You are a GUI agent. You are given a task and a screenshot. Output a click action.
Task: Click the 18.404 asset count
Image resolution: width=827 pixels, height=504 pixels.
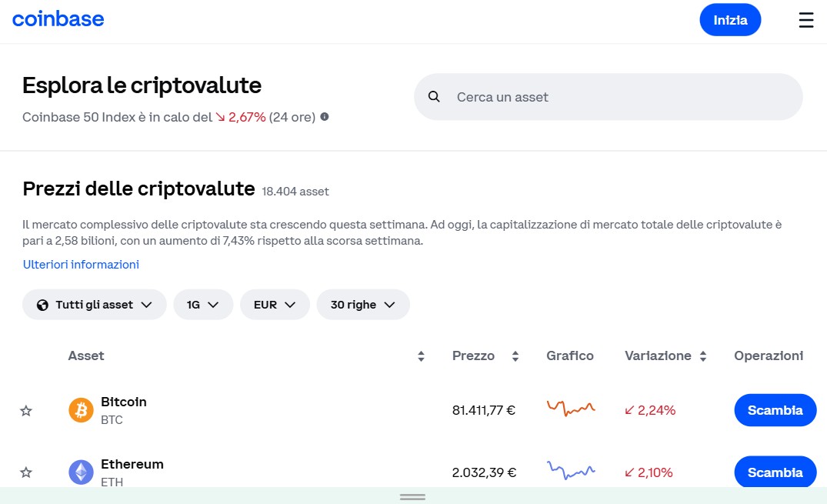(295, 192)
